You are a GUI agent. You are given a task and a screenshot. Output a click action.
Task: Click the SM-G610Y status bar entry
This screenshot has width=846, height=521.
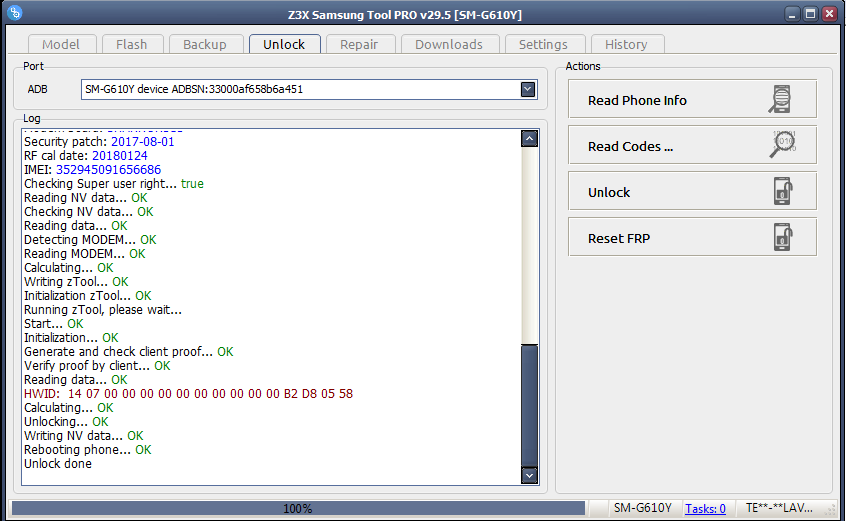(642, 508)
